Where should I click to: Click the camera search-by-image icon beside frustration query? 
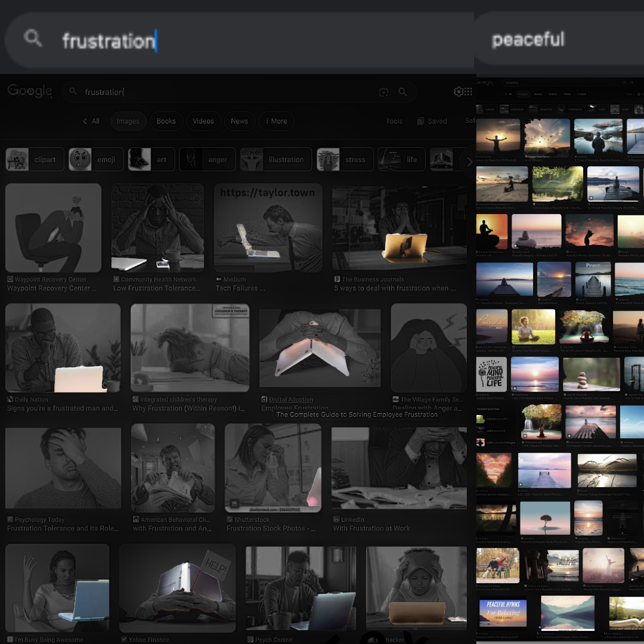(383, 92)
